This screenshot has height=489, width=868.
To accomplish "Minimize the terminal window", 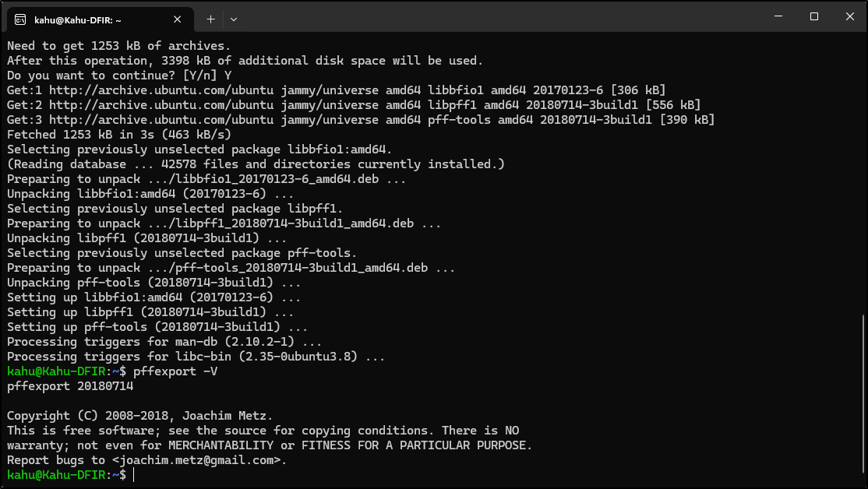I will tap(778, 16).
